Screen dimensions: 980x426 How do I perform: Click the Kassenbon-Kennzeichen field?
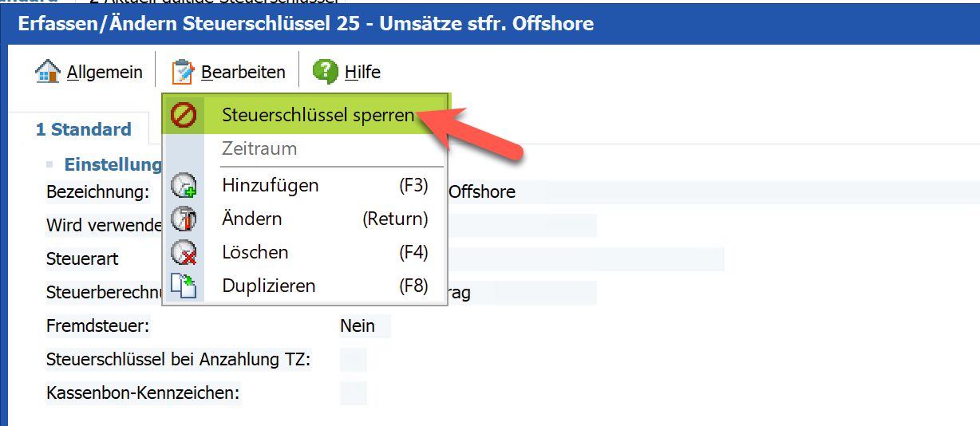pos(354,393)
